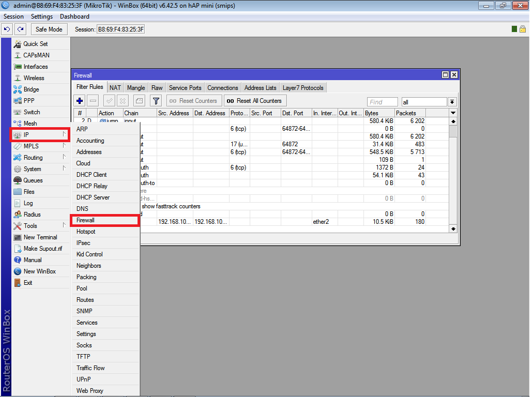Expand the Routing submenu
The image size is (532, 397).
(41, 158)
